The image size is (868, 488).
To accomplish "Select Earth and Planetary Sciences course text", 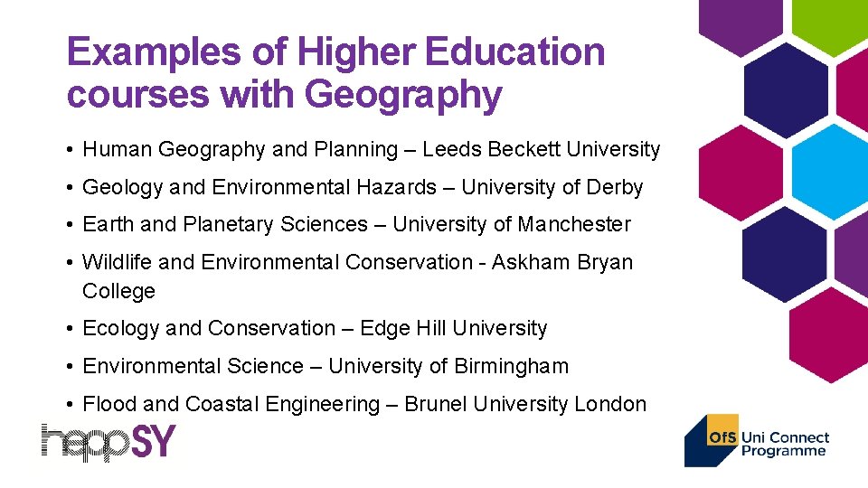I will (225, 224).
